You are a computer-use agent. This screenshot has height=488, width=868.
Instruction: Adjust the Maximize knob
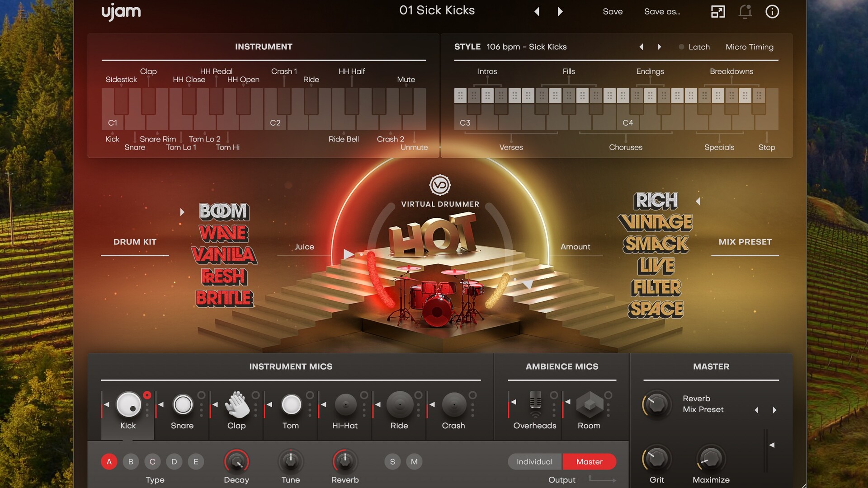coord(711,459)
